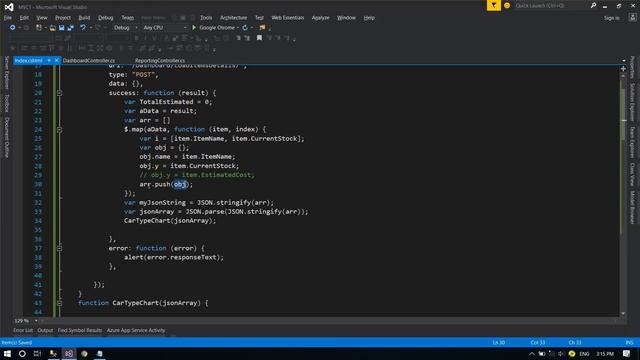
Task: Click the Undo arrow icon
Action: [x=83, y=28]
